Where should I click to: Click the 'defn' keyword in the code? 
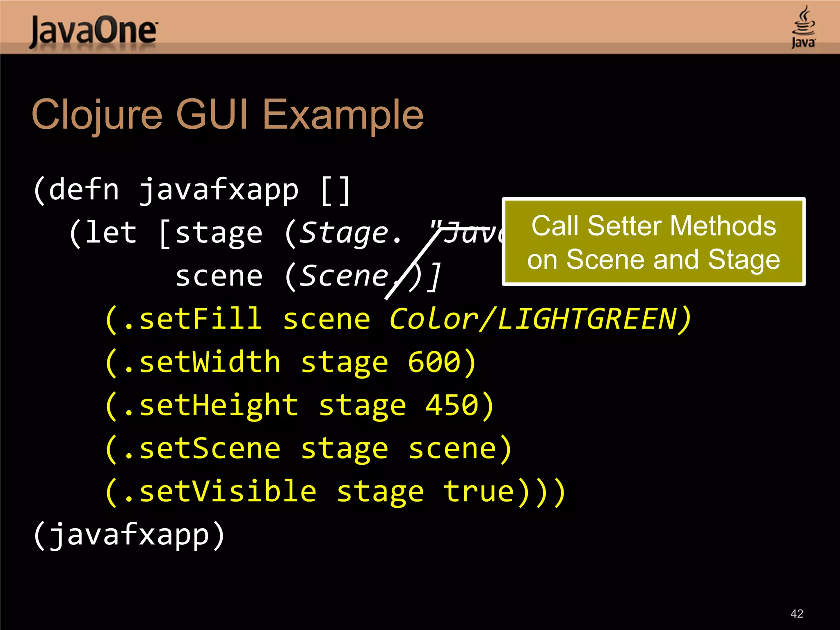(x=84, y=190)
